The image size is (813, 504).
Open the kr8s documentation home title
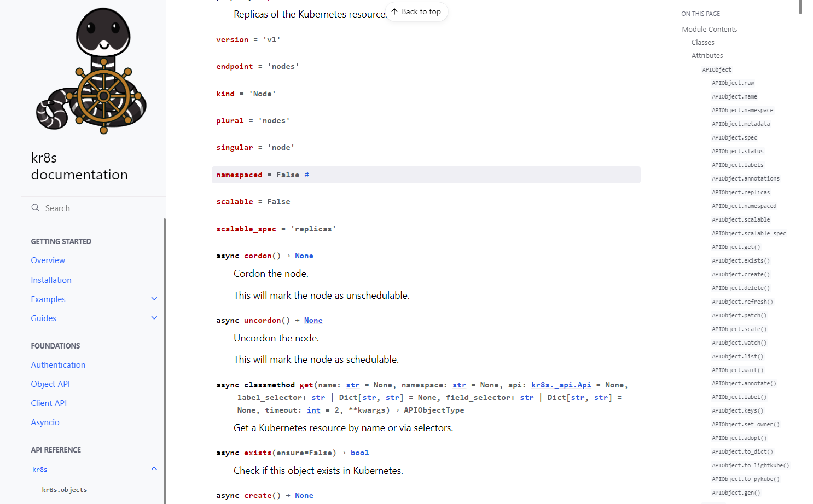point(79,166)
